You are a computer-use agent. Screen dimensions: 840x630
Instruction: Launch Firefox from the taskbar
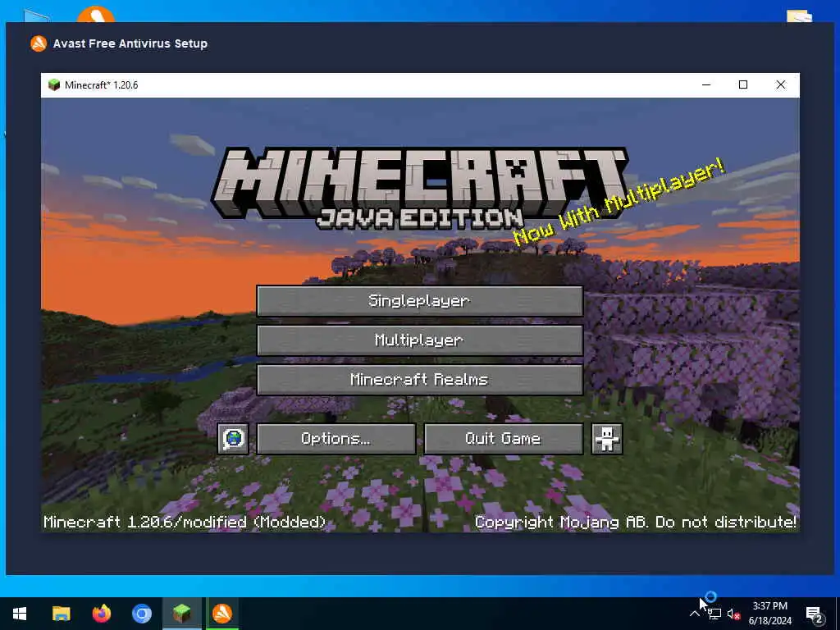tap(101, 614)
